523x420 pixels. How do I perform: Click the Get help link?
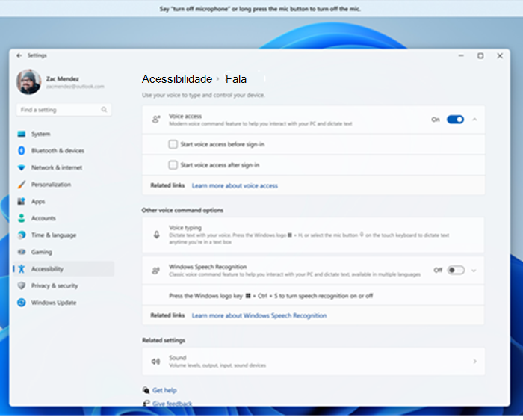164,390
